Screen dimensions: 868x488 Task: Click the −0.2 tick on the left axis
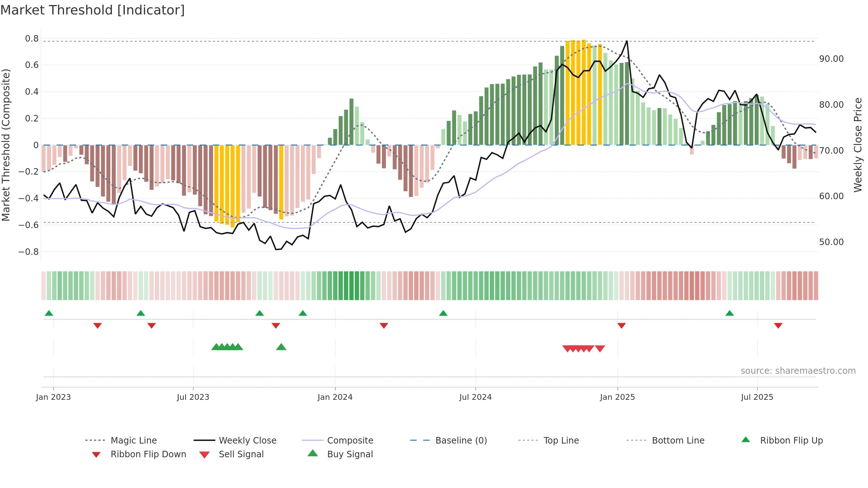(x=29, y=172)
